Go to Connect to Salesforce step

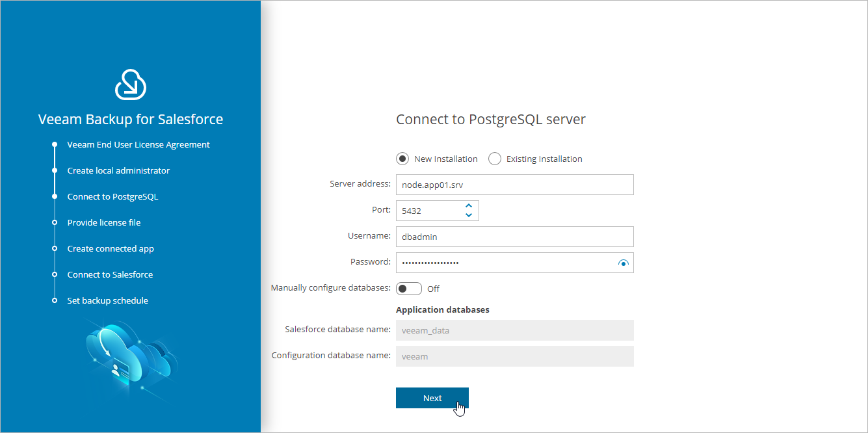tap(110, 274)
